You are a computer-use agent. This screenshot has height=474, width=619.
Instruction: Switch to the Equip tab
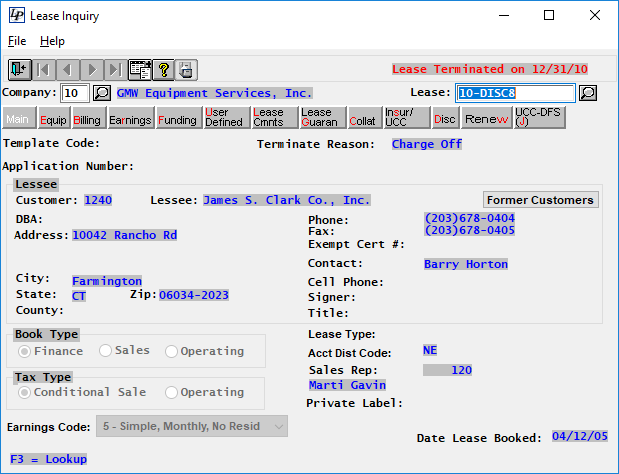click(x=54, y=118)
